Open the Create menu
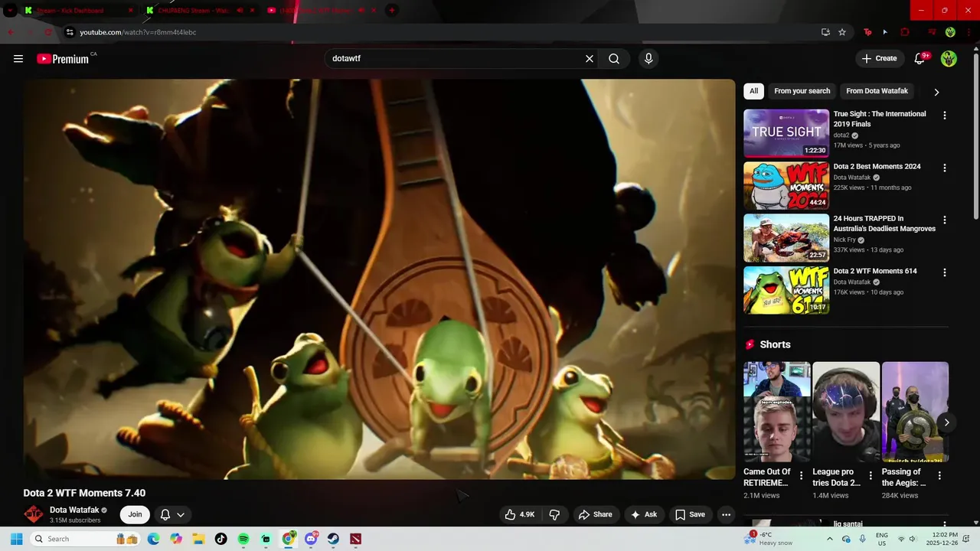The image size is (980, 551). 879,58
